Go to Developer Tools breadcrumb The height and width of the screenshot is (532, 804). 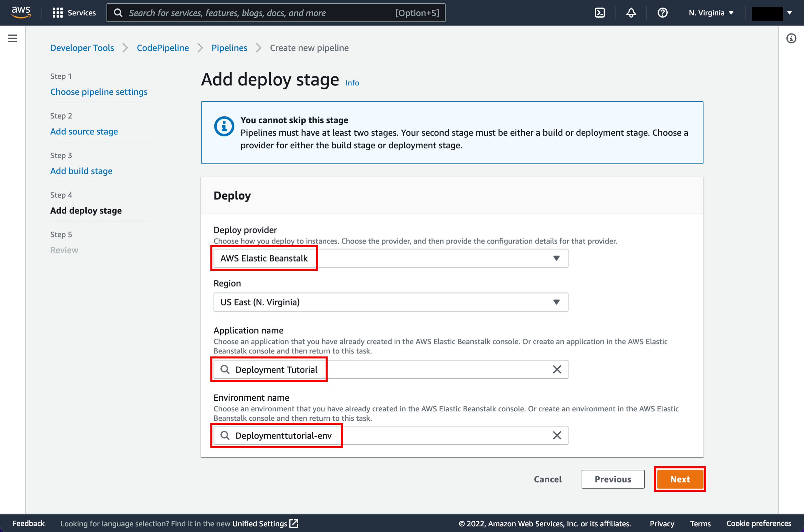(x=82, y=48)
